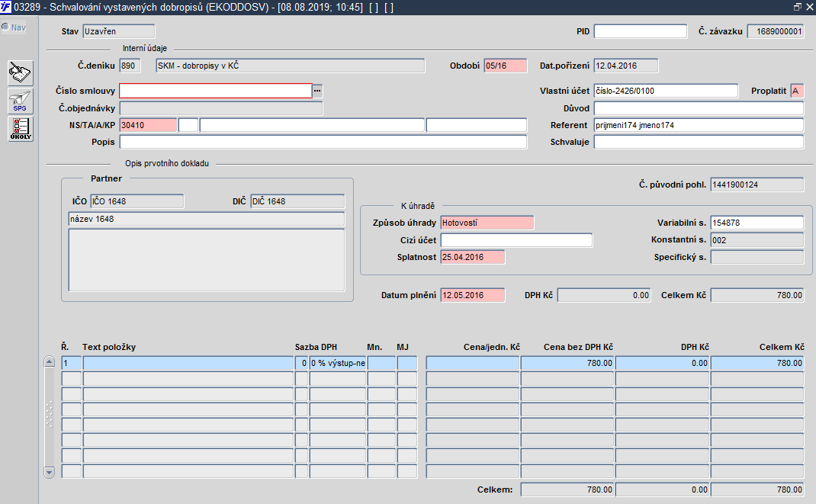Select the Text položky cell in row 1

pos(188,363)
